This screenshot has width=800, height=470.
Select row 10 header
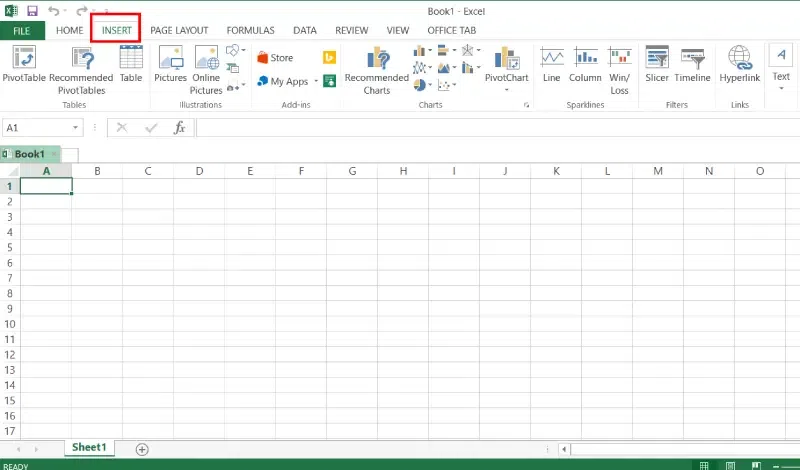(10, 324)
